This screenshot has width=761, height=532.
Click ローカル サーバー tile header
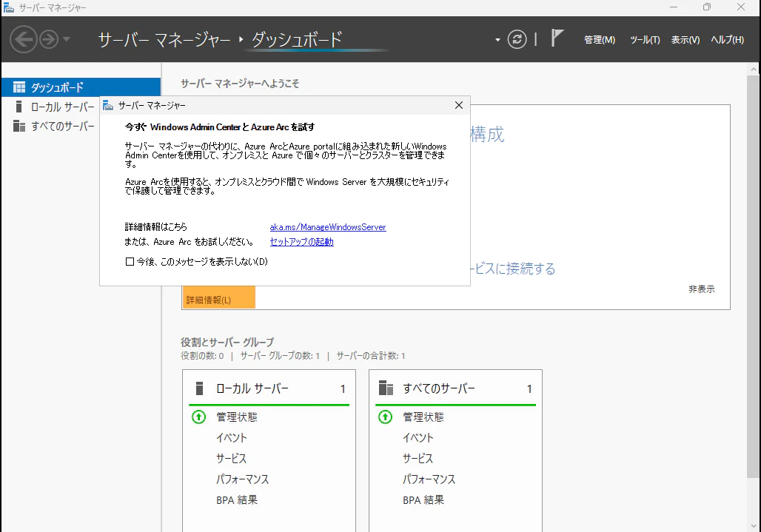[269, 388]
